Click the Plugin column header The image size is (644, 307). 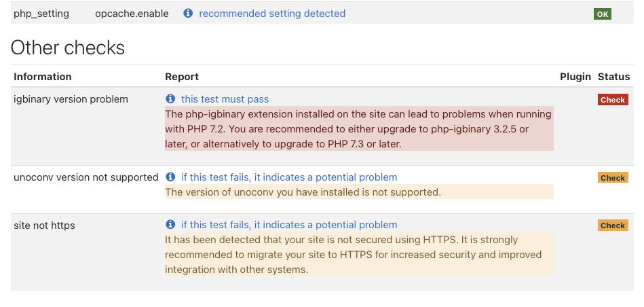[575, 77]
